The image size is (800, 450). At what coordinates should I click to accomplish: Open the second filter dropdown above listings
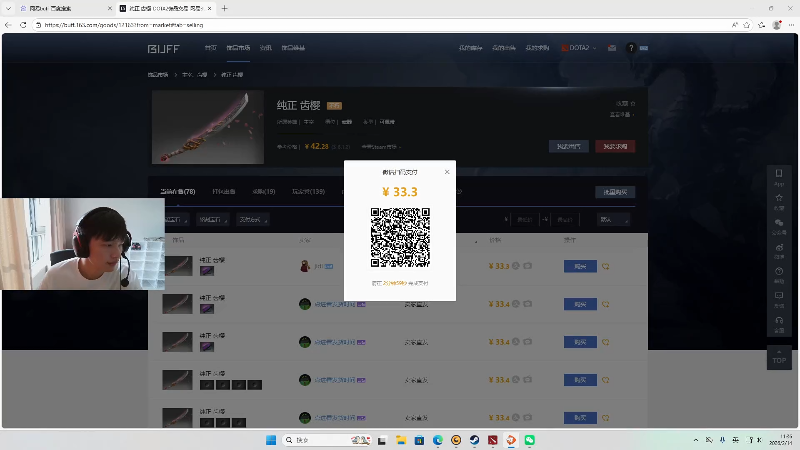(x=212, y=219)
